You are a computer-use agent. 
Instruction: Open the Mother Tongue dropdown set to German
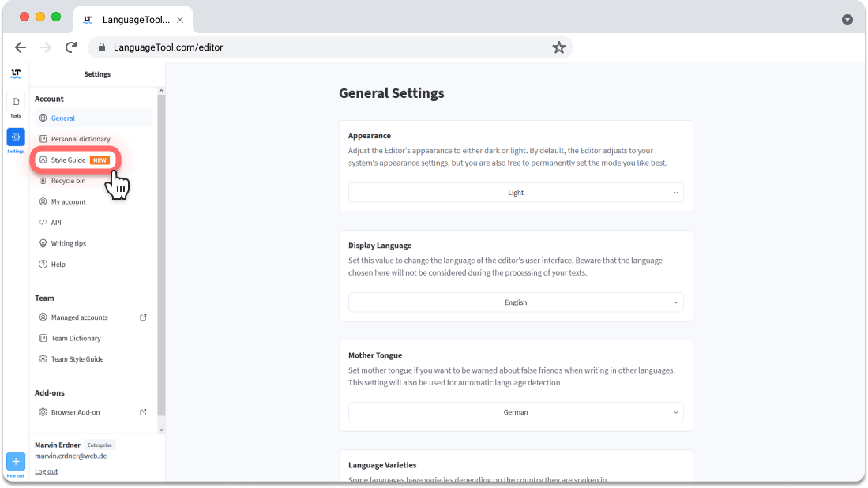(516, 412)
